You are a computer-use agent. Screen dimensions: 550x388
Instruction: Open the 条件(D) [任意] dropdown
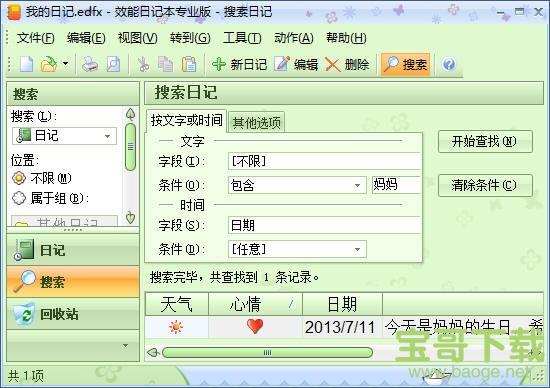297,249
